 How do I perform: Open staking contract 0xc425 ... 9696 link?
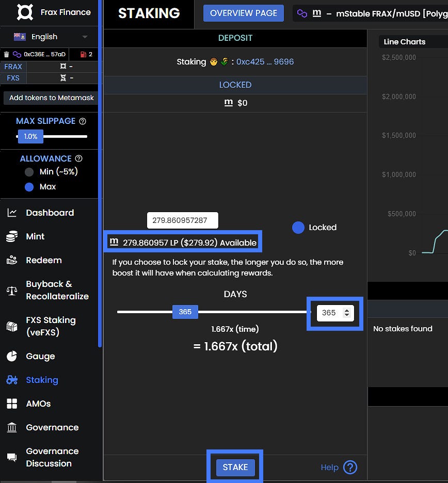point(265,61)
